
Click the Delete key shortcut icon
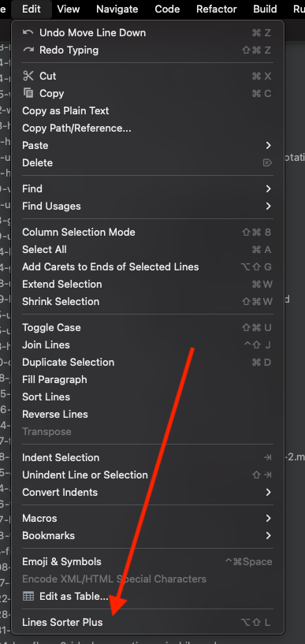coord(267,163)
